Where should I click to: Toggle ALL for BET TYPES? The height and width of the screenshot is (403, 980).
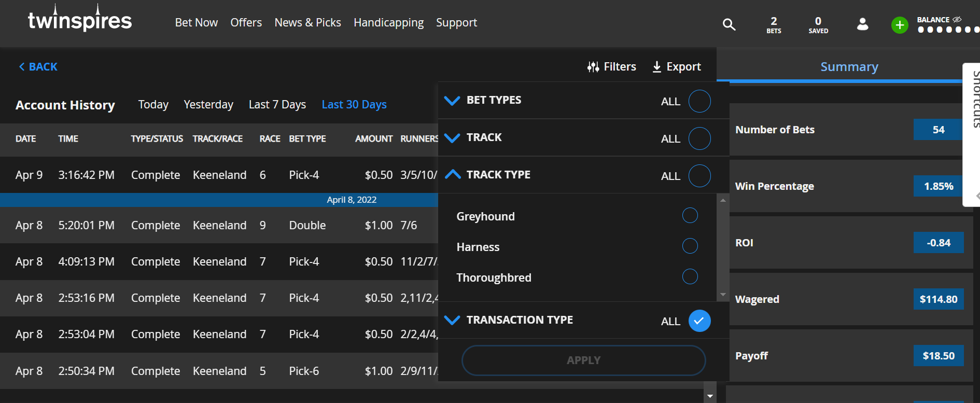699,101
